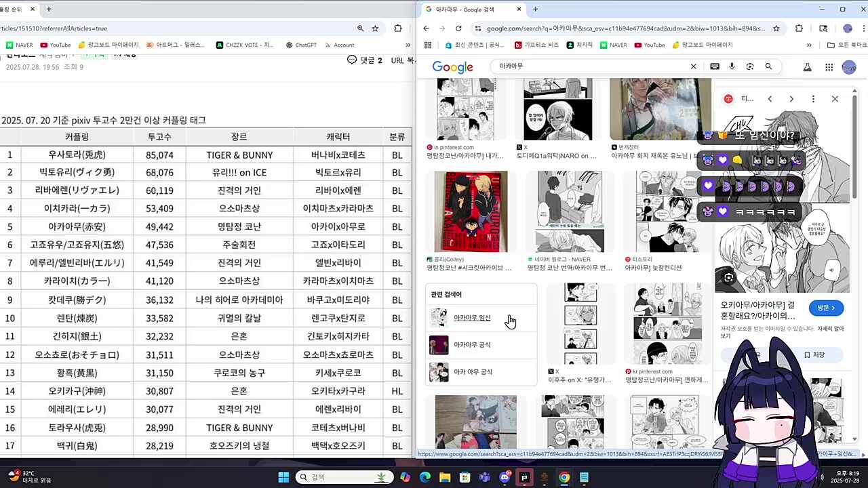Click the 장르 column header in the table

click(239, 136)
